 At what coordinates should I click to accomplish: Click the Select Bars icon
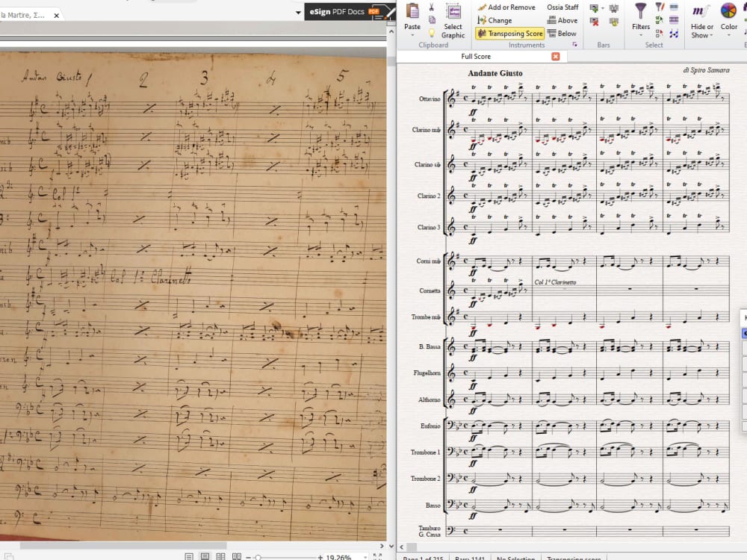(674, 7)
